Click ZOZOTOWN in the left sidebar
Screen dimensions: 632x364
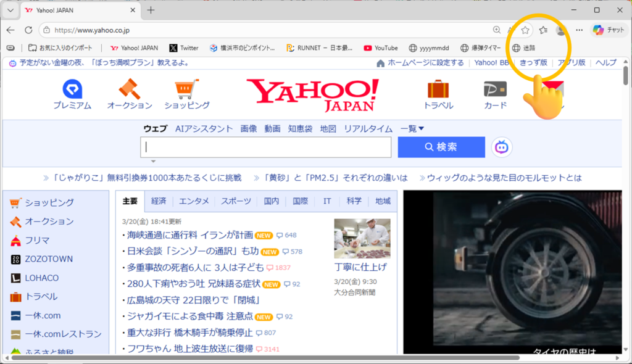click(x=48, y=259)
